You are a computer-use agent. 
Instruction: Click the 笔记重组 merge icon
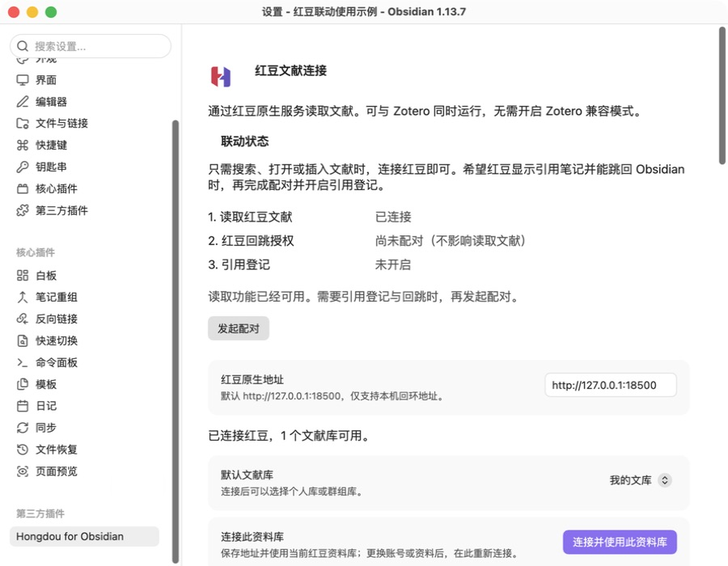(x=23, y=298)
